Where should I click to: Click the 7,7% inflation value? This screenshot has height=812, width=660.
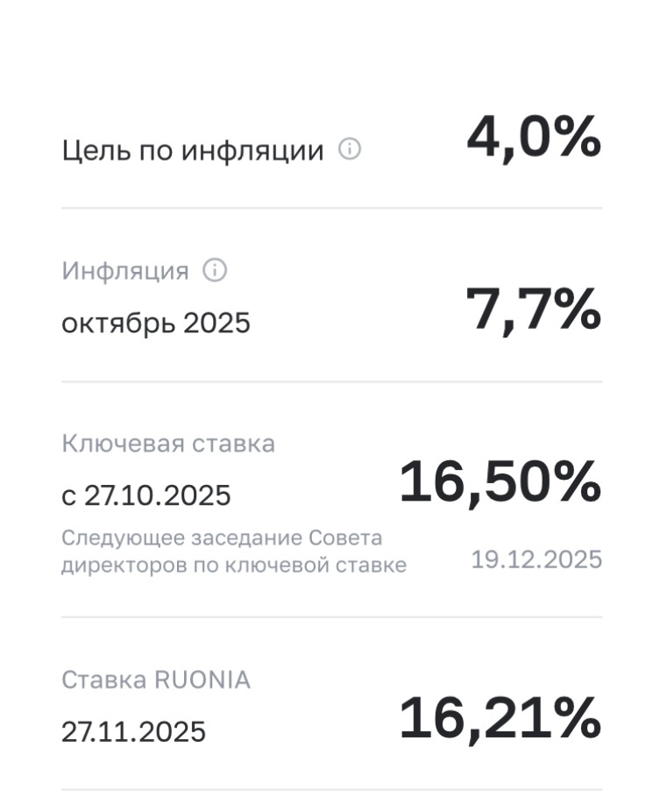click(533, 310)
